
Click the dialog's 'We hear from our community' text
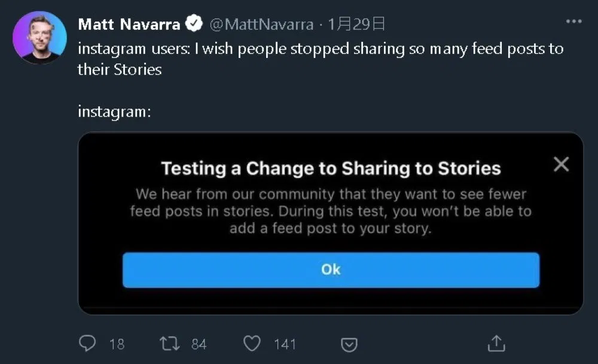[x=331, y=211]
